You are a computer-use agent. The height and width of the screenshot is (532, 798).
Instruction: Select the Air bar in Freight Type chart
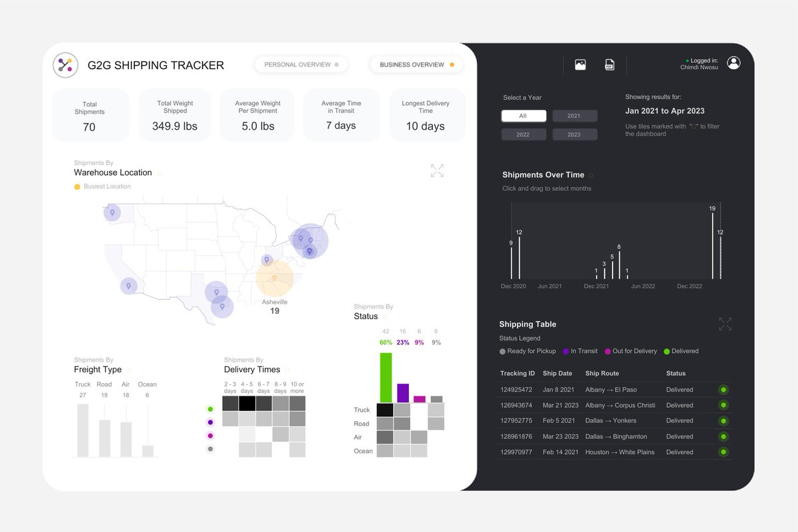point(126,440)
